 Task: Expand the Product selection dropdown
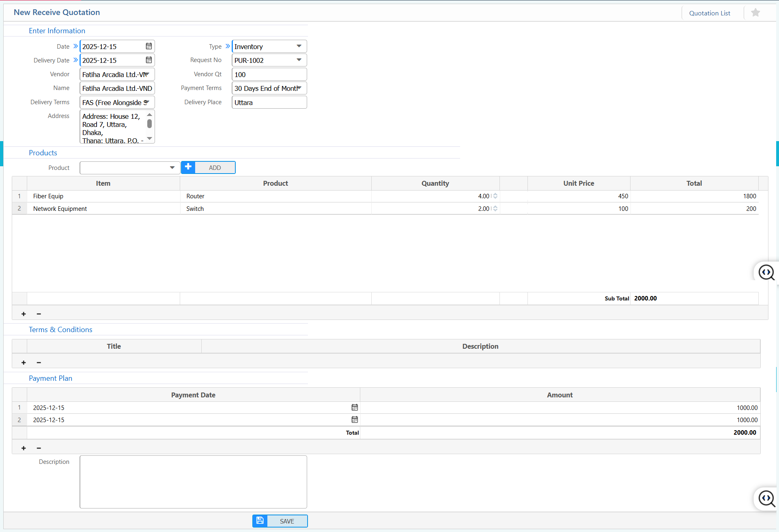click(172, 167)
